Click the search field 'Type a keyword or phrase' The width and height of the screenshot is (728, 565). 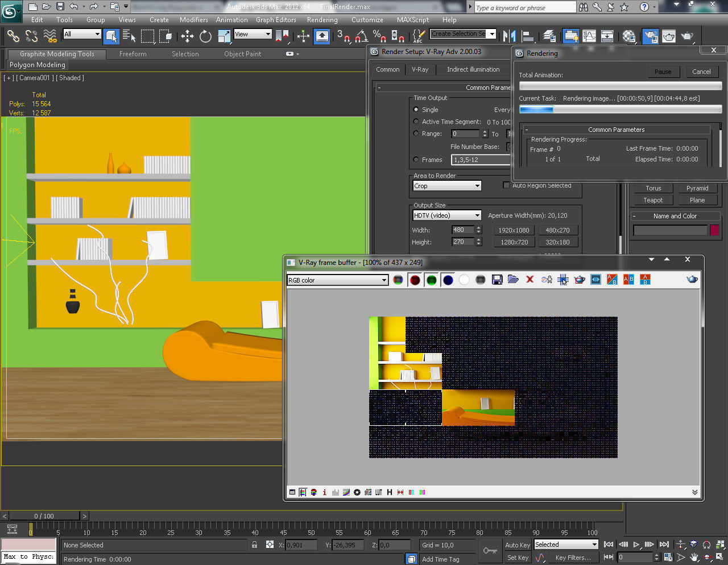tap(525, 7)
